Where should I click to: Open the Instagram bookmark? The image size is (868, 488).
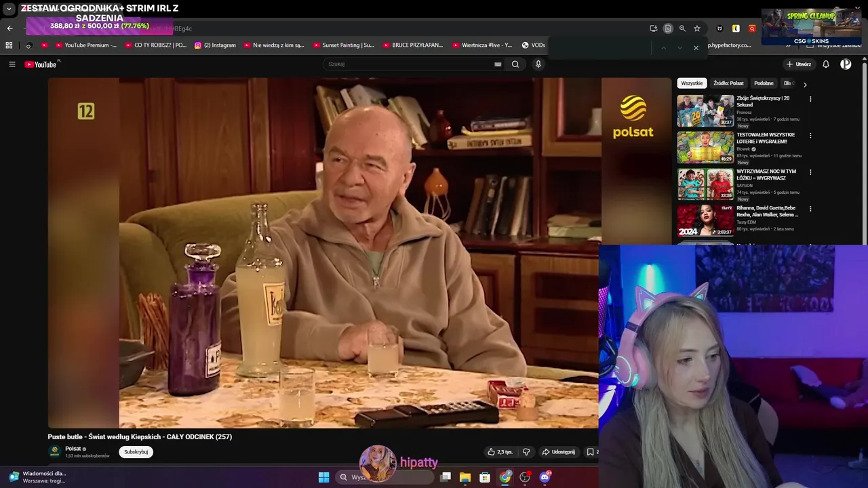pos(215,45)
